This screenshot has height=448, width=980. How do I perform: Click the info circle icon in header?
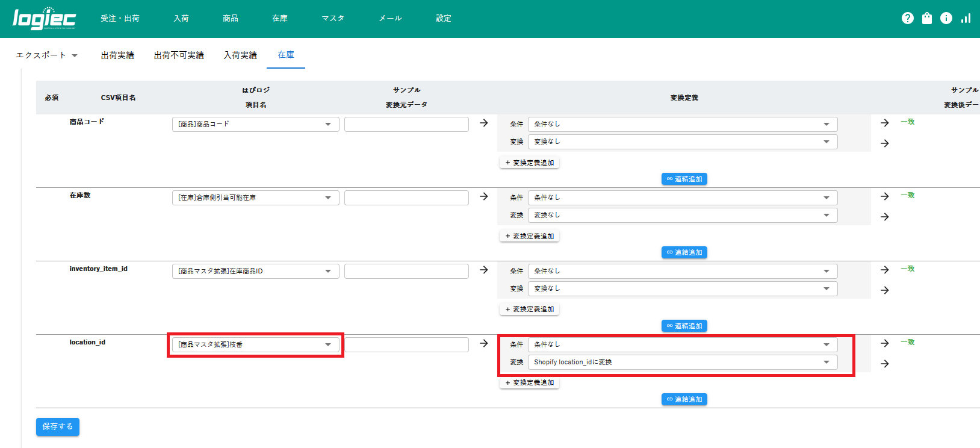tap(946, 18)
